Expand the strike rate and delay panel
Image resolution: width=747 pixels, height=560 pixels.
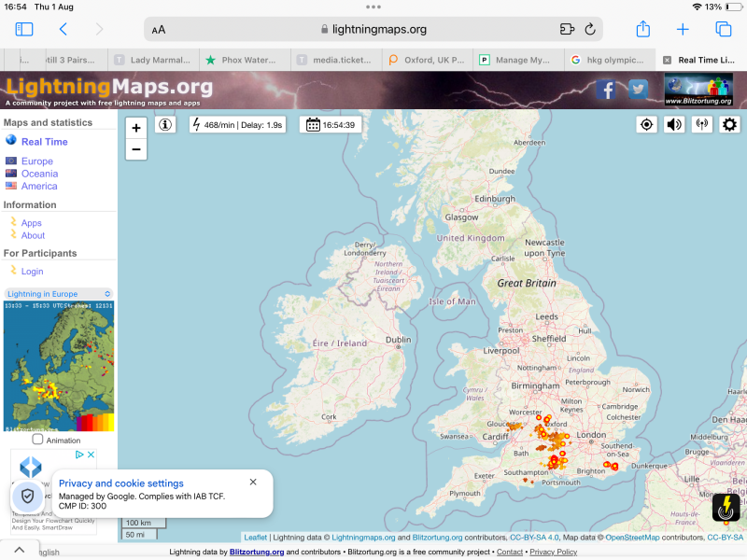(x=237, y=124)
